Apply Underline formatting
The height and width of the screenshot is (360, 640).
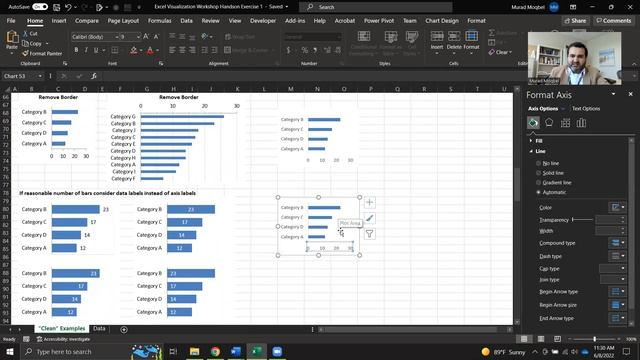96,50
